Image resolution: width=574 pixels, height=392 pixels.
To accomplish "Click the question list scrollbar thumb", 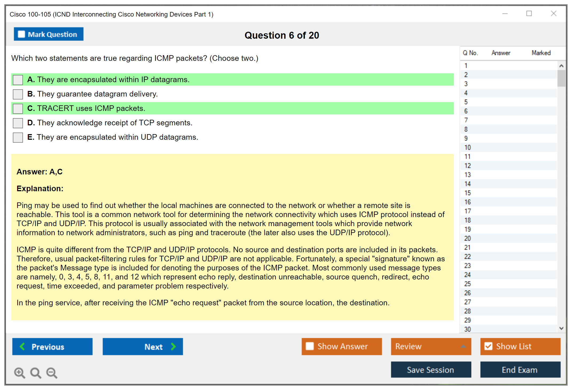I will tap(561, 78).
